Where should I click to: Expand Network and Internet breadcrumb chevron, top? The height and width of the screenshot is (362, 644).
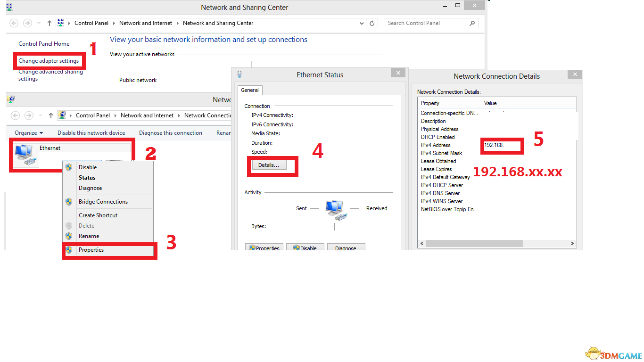178,23
